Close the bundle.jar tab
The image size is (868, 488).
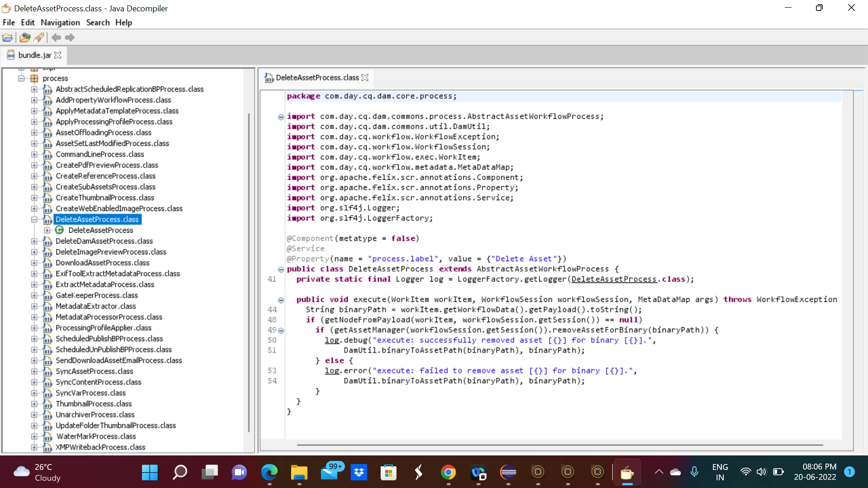tap(58, 55)
